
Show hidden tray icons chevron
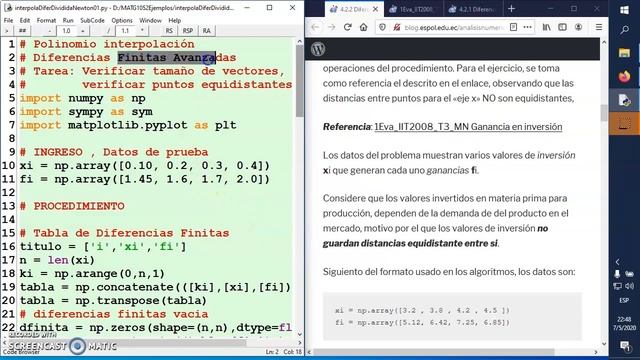click(618, 262)
